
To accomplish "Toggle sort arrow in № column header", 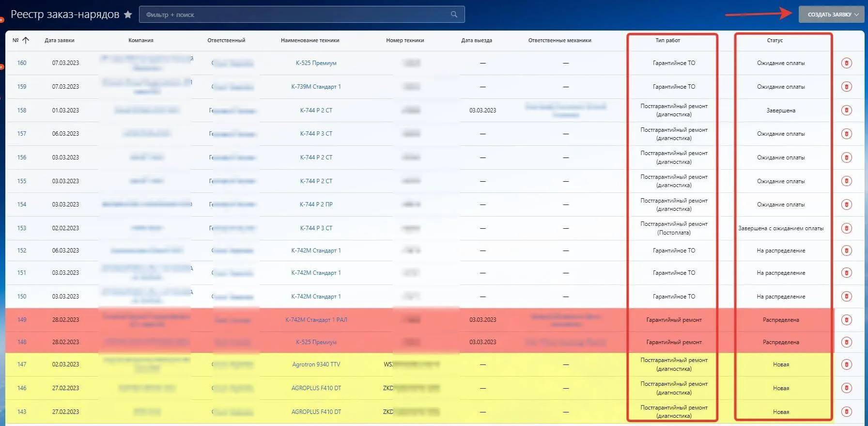I will (26, 40).
